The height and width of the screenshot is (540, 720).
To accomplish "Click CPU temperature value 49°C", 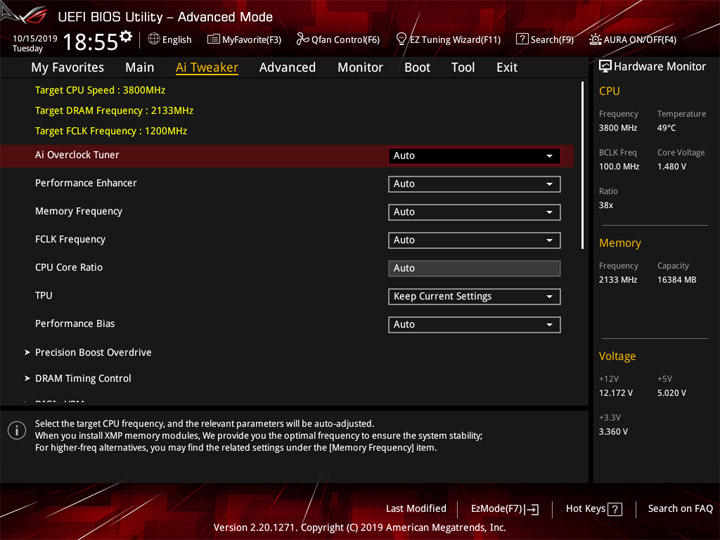I will pos(666,128).
